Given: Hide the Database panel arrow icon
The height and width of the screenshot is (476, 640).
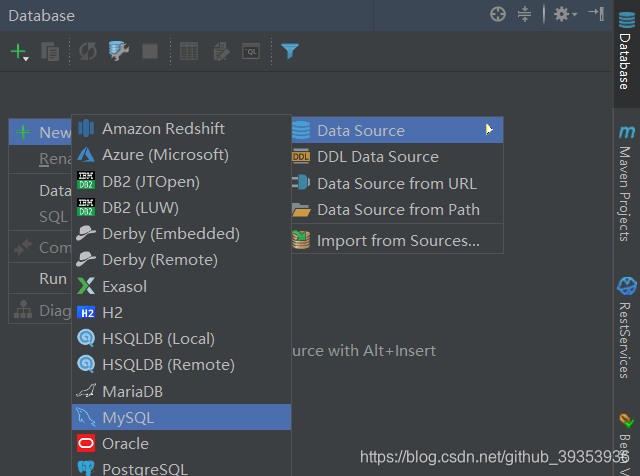Looking at the screenshot, I should tap(596, 13).
